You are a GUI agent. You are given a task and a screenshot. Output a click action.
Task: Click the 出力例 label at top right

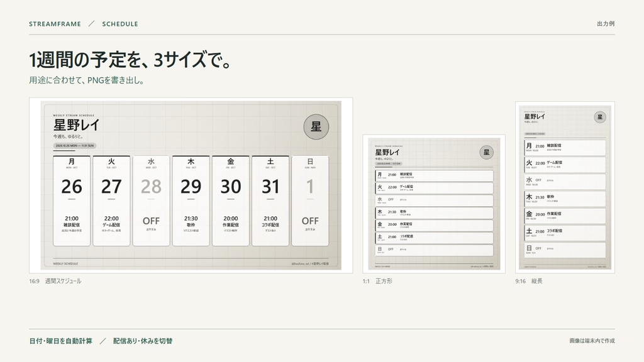click(606, 24)
